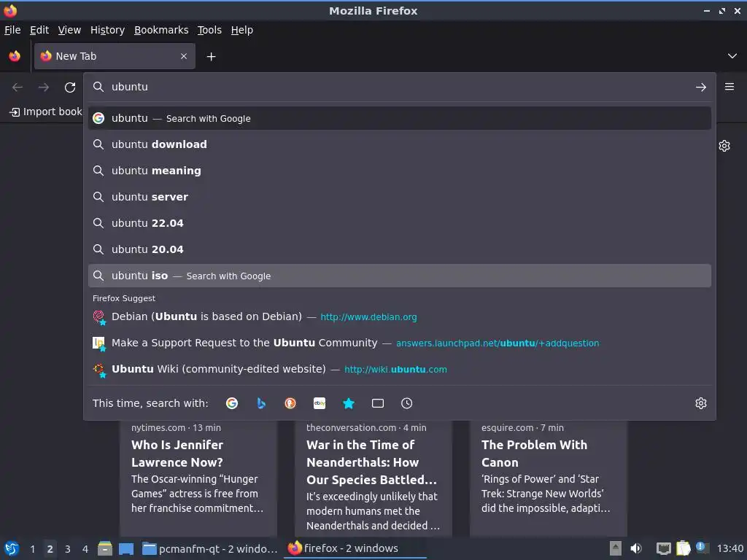Select the 'ubuntu 20.04' suggestion
The width and height of the screenshot is (747, 560).
[x=399, y=249]
